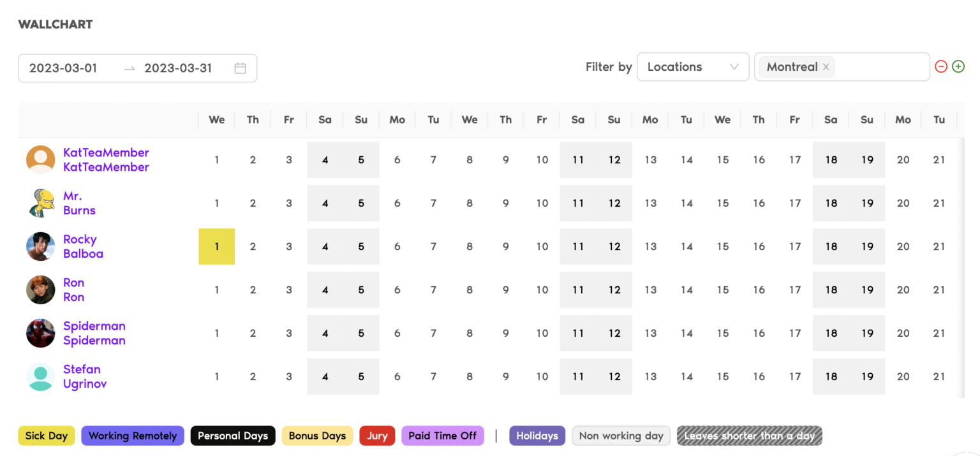This screenshot has width=980, height=456.
Task: Open Rocky Balboa's avatar picture
Action: [x=41, y=246]
